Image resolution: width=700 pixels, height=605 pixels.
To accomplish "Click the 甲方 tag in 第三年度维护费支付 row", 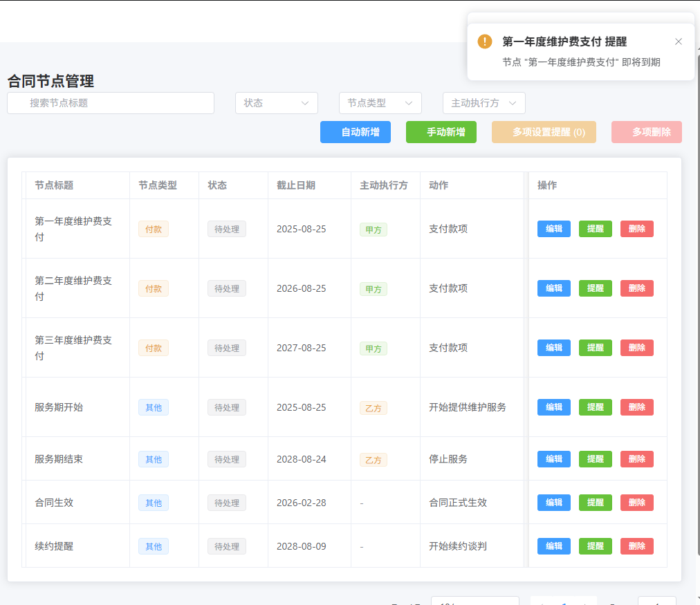I will click(374, 348).
